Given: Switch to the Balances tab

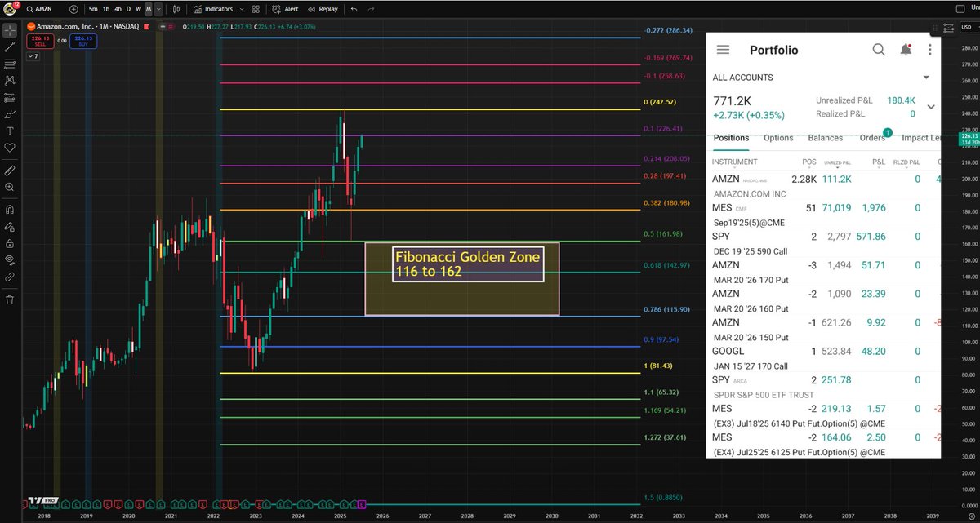Looking at the screenshot, I should [825, 138].
